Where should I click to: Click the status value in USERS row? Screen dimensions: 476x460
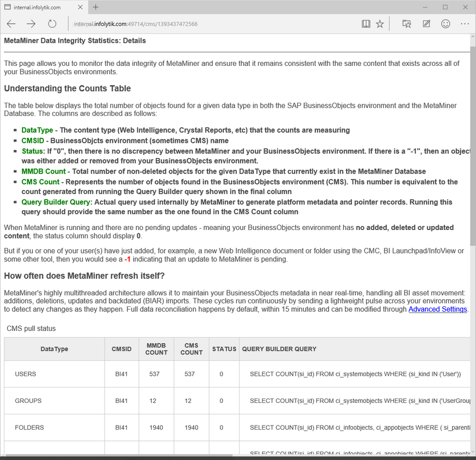(222, 374)
